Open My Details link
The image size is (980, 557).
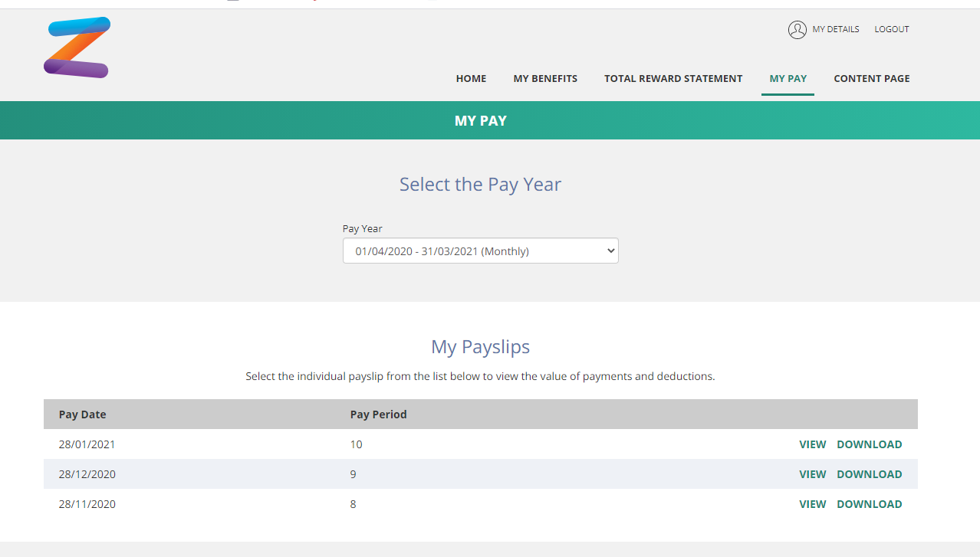836,29
